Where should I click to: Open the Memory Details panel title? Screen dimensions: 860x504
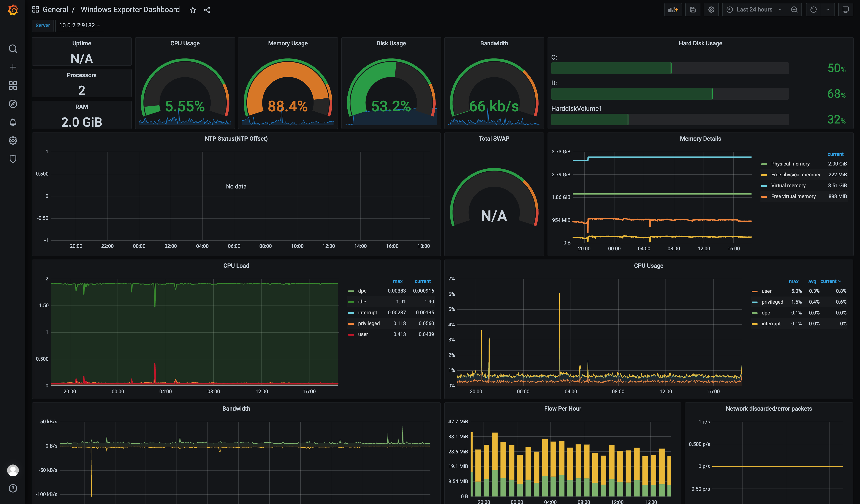[700, 139]
